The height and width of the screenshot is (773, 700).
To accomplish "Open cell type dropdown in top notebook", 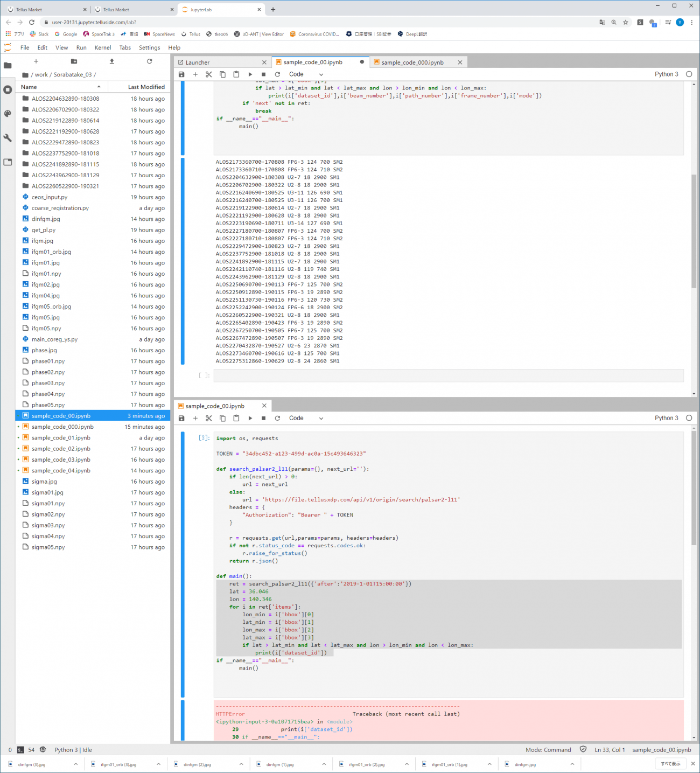I will (x=306, y=74).
